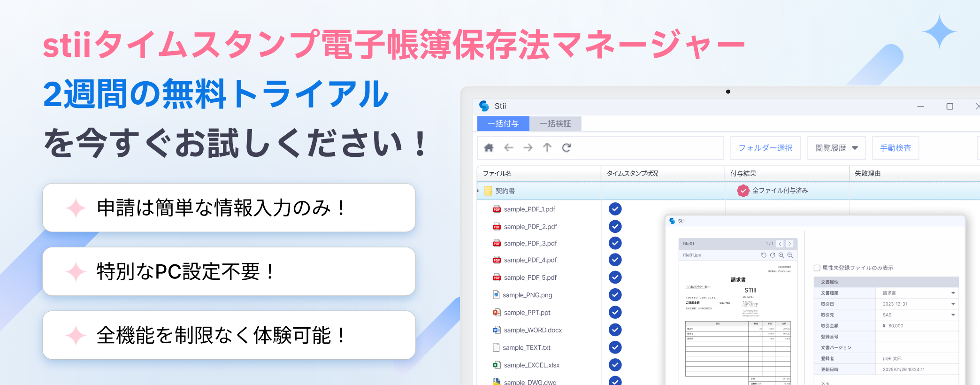Click the empty 登録番号 field
This screenshot has height=385, width=980.
coord(917,337)
